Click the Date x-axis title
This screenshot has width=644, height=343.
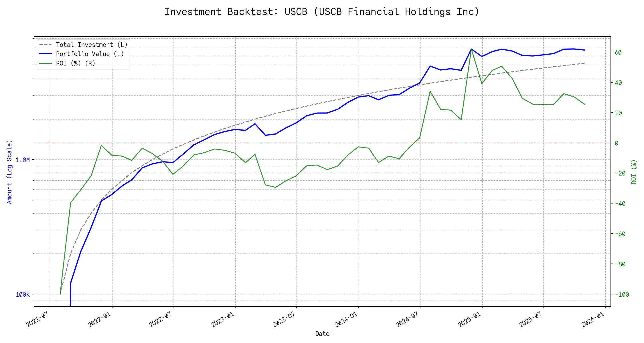[322, 334]
